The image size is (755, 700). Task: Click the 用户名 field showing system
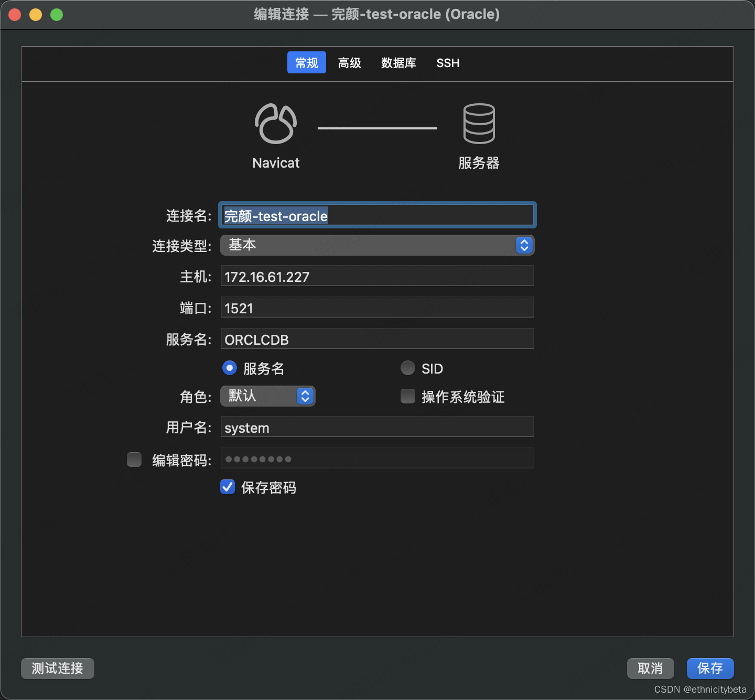click(x=377, y=426)
